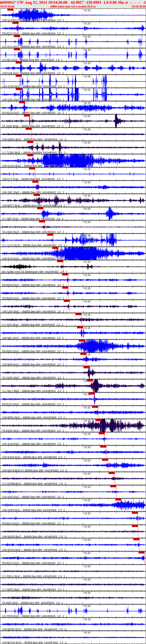The width and height of the screenshot is (146, 644).
Task: Click the red pick marker on PB.B032 trace
Action: click(142, 552)
